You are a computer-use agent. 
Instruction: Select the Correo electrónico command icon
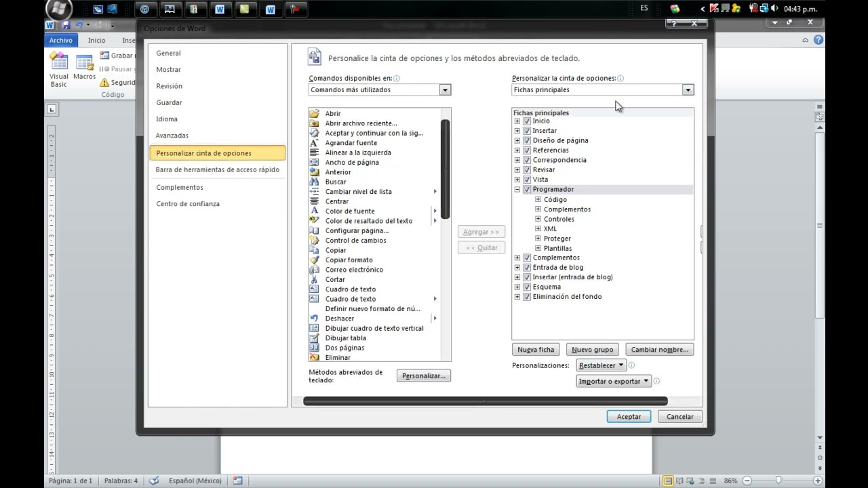314,269
